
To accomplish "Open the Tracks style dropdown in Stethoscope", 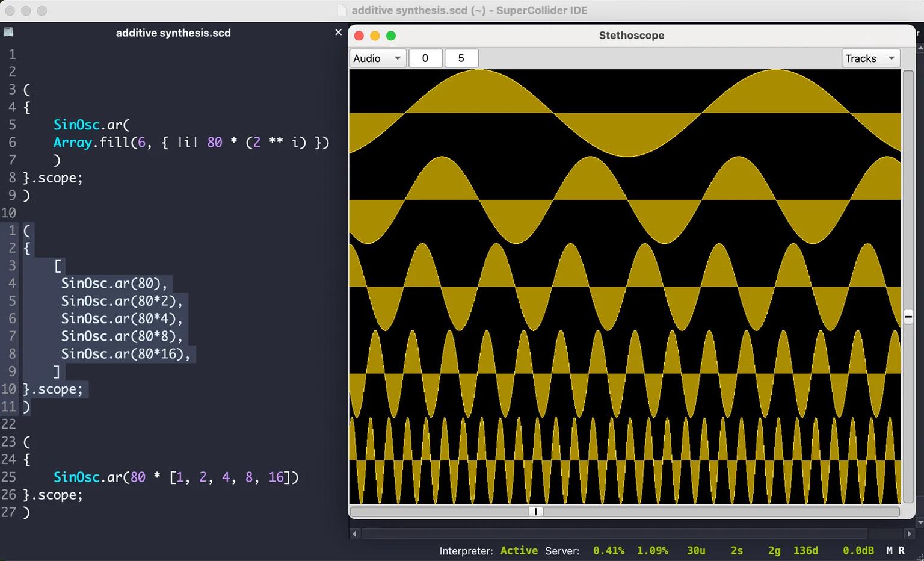I will (x=870, y=58).
